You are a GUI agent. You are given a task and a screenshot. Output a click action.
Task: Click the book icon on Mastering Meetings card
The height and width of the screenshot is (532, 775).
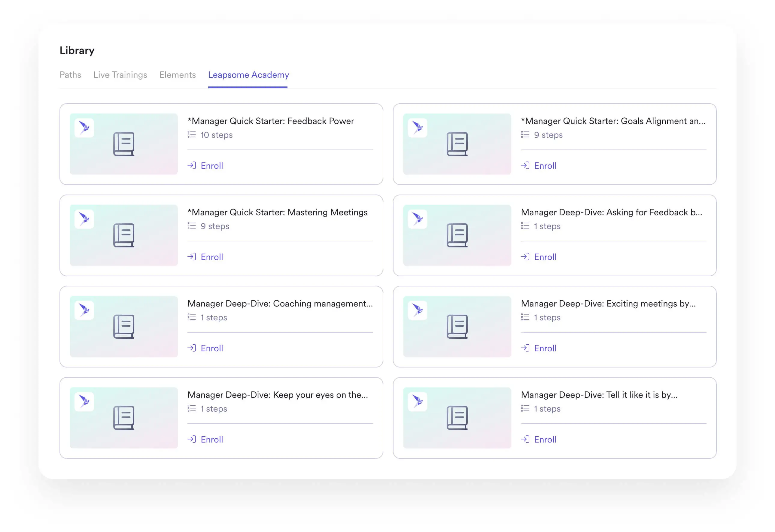click(x=124, y=235)
